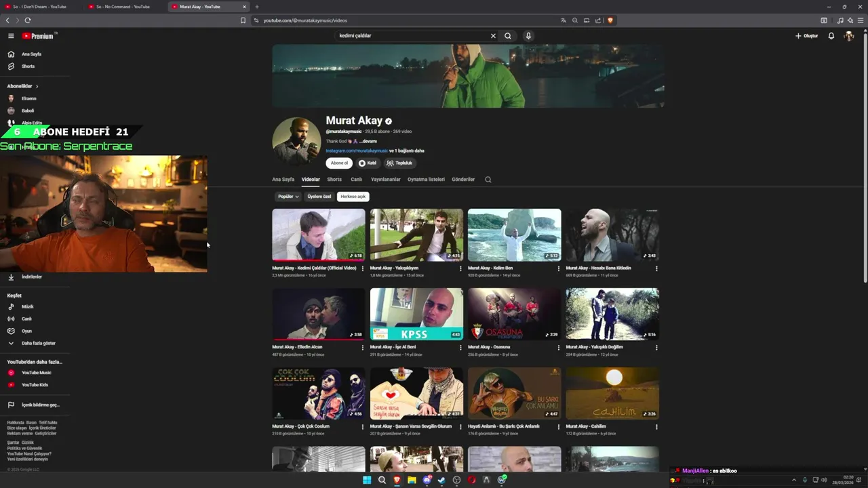
Task: Open options menu for Kedimi Çaldılar video
Action: pos(363,269)
